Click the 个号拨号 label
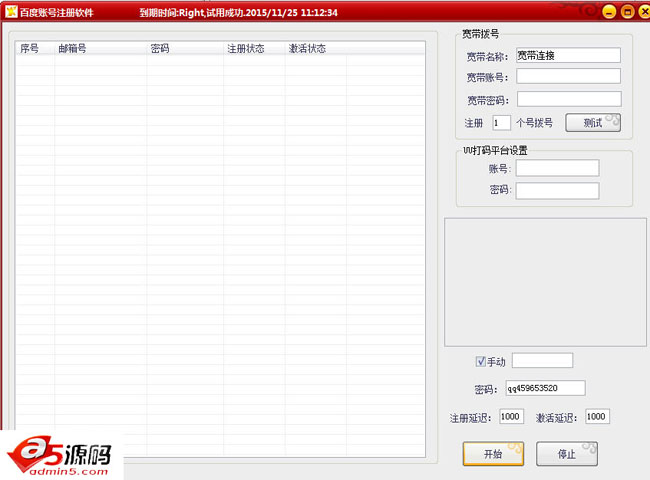 534,123
